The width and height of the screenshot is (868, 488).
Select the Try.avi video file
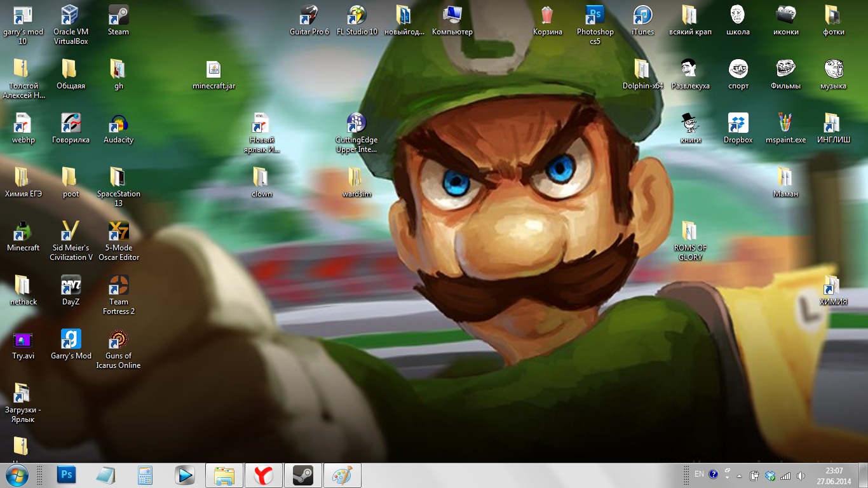coord(23,344)
